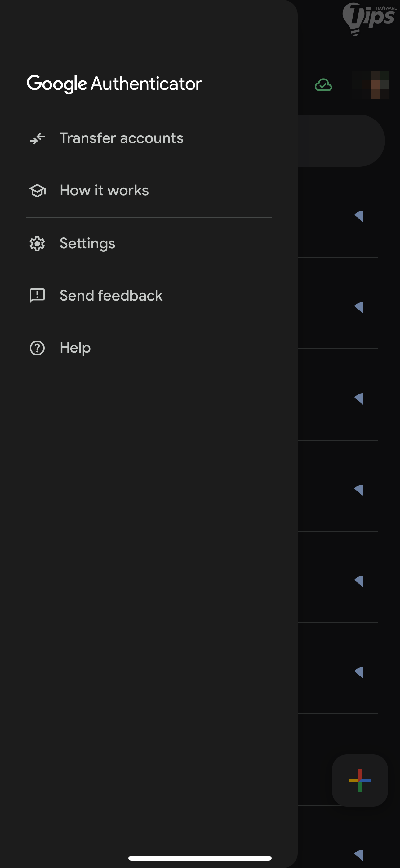Click the Thaiware Tips watermark logo
This screenshot has height=868, width=400.
(369, 19)
